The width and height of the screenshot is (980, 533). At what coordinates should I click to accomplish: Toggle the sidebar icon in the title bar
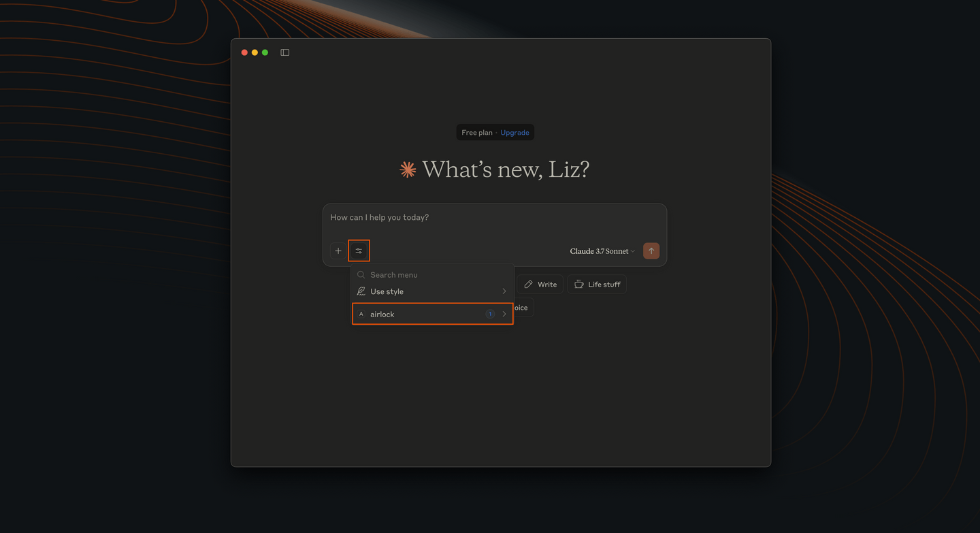tap(284, 52)
